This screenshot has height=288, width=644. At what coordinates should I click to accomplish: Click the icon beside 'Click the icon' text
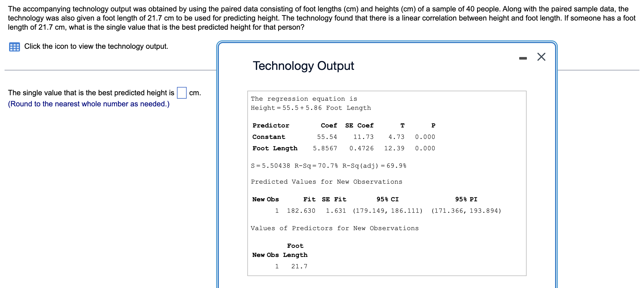pos(14,46)
